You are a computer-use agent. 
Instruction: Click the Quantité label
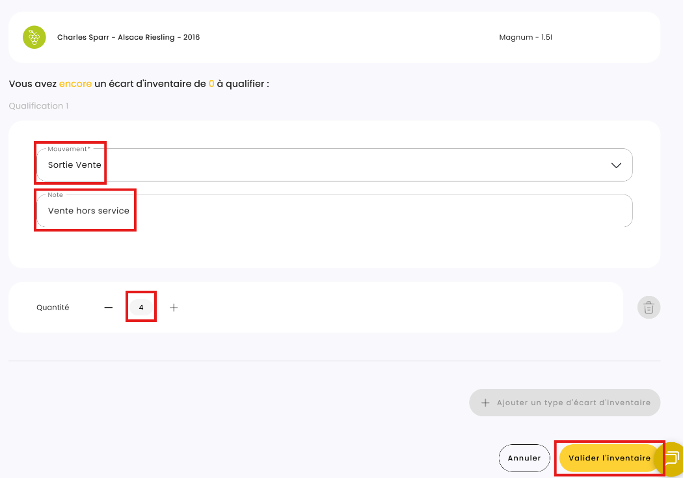click(53, 308)
